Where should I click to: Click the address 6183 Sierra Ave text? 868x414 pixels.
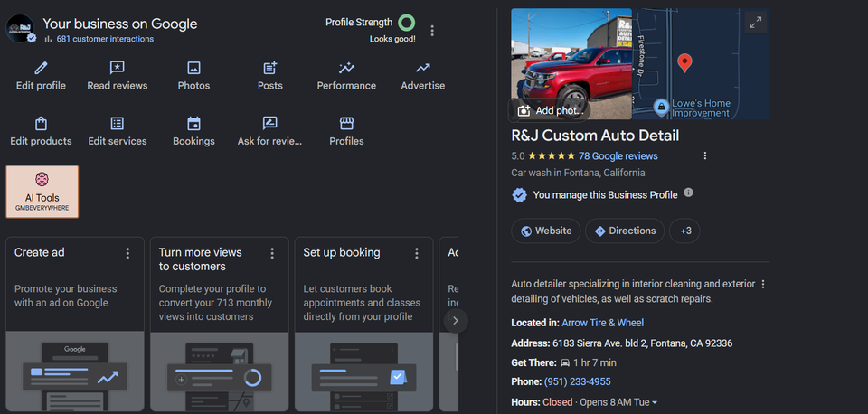point(642,343)
